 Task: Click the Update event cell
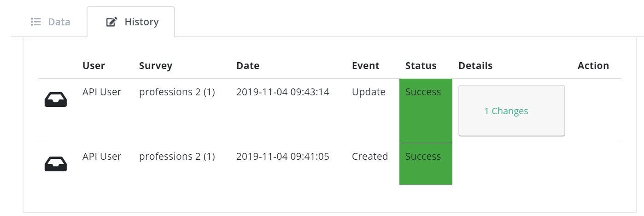369,92
